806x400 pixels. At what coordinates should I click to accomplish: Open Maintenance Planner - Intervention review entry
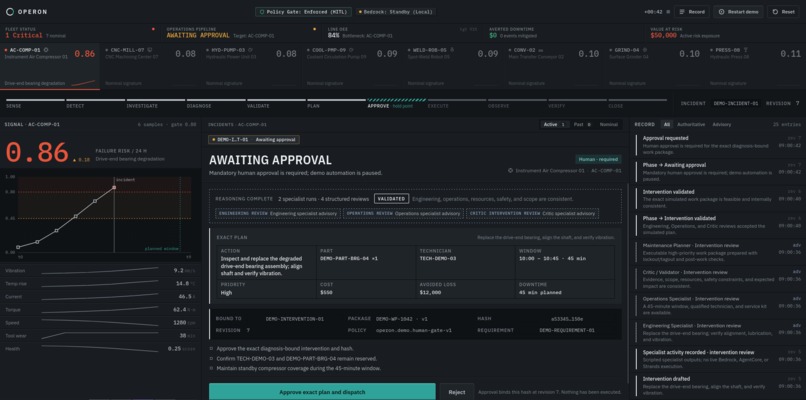717,252
